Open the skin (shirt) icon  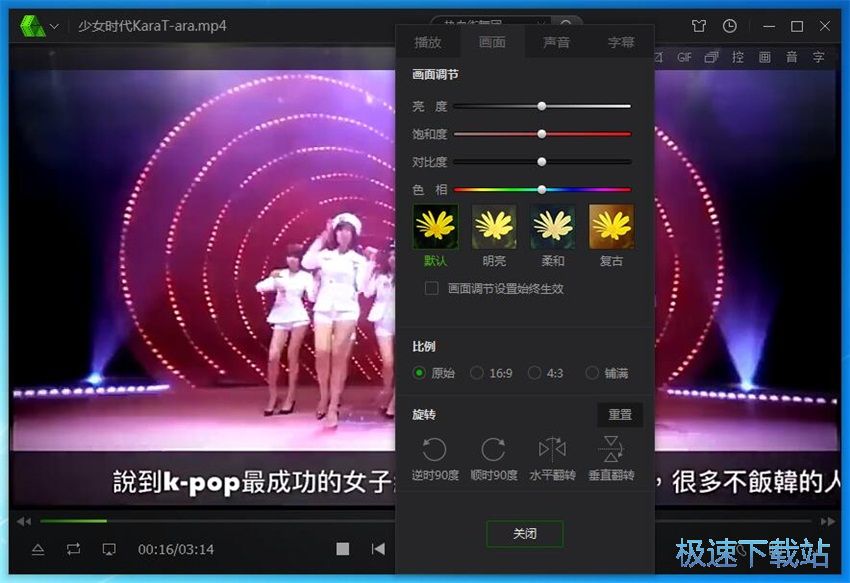[699, 26]
